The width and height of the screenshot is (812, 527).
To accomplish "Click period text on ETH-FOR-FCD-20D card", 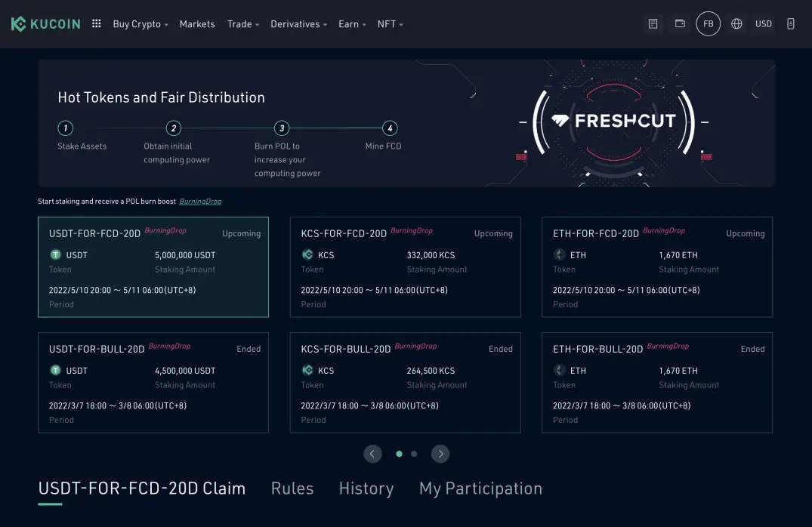I will (x=626, y=291).
